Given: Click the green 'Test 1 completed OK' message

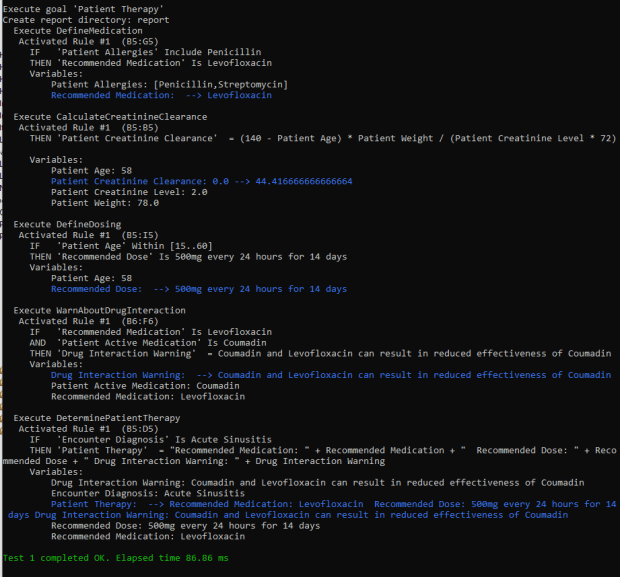Looking at the screenshot, I should 115,557.
